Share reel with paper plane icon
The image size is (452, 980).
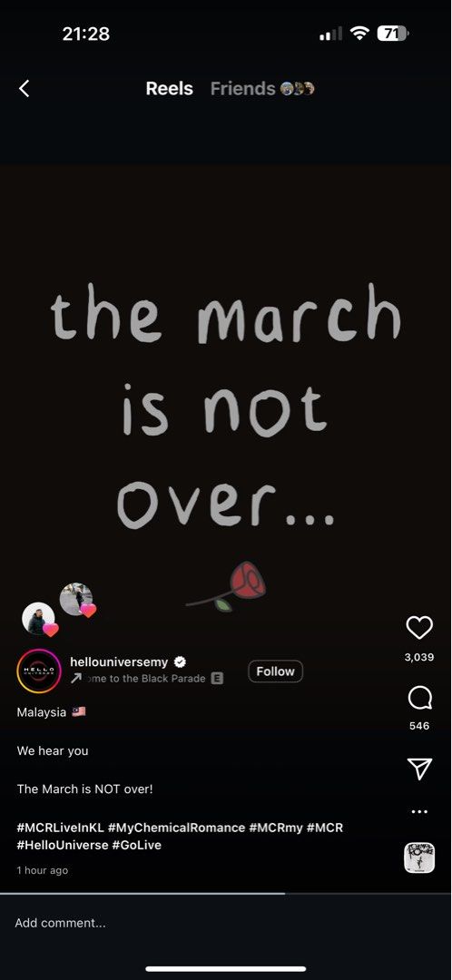coord(419,769)
